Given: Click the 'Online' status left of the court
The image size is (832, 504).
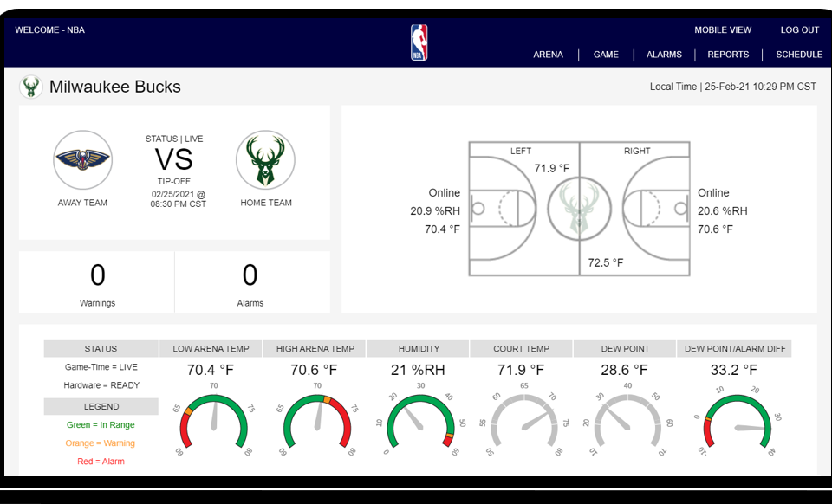Looking at the screenshot, I should tap(444, 193).
